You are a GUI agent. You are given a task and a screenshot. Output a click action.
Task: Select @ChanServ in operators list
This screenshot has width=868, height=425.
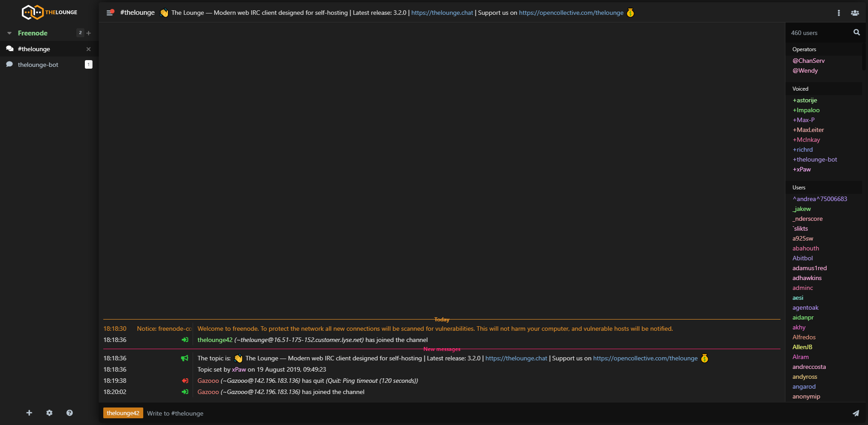point(808,61)
